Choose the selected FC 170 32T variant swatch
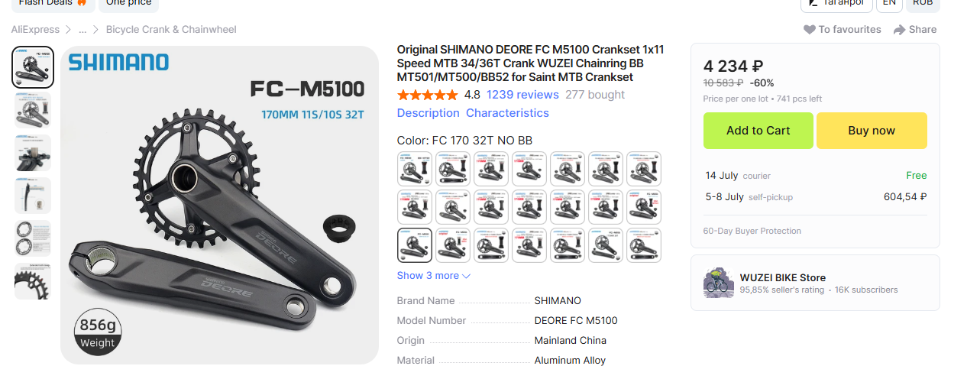The image size is (980, 366). click(x=415, y=245)
